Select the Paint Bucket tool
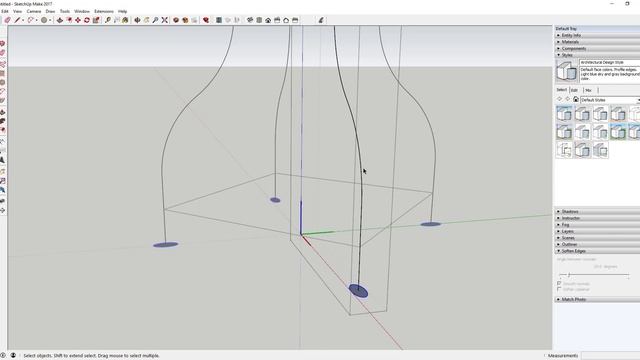640x360 pixels. [125, 20]
